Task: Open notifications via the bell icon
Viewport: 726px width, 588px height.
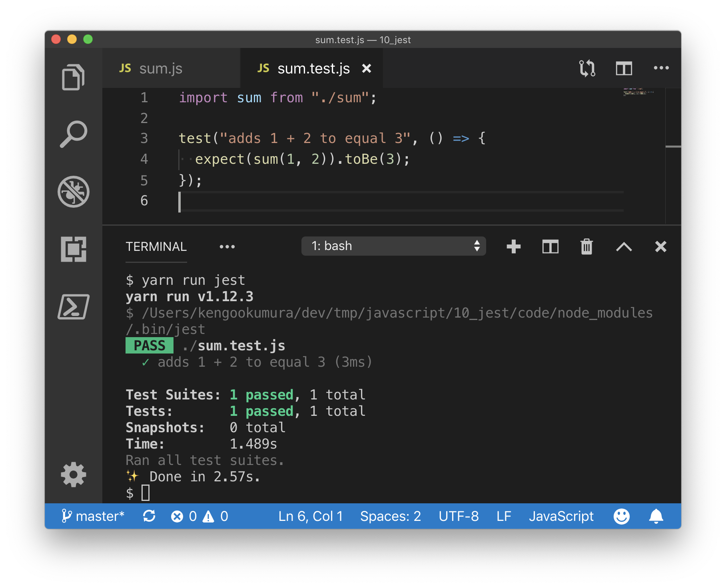Action: pos(656,516)
